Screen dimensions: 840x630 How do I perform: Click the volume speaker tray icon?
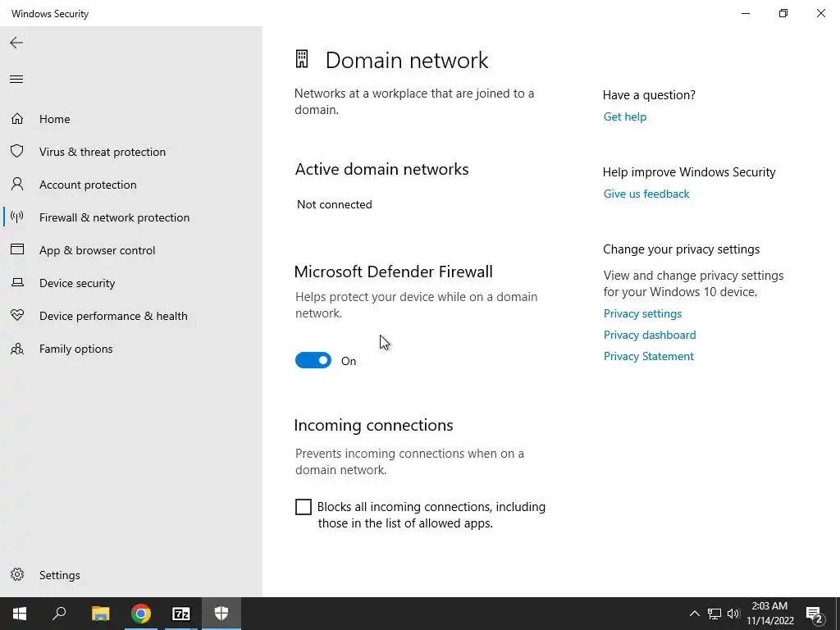pyautogui.click(x=733, y=614)
